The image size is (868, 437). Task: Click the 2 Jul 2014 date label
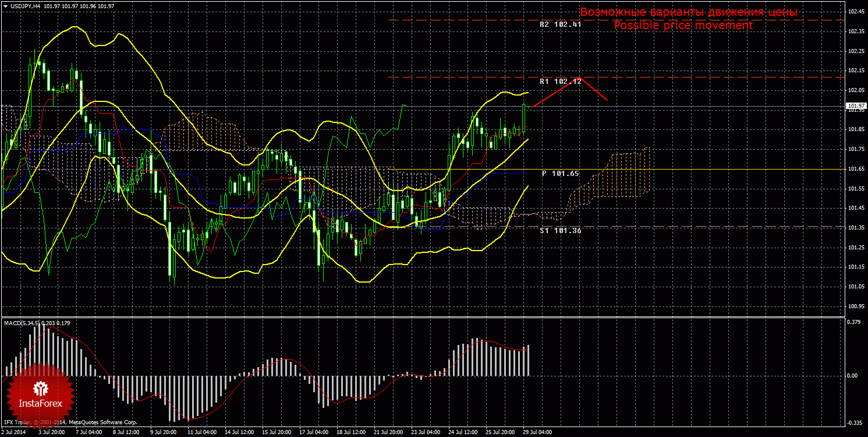[15, 432]
